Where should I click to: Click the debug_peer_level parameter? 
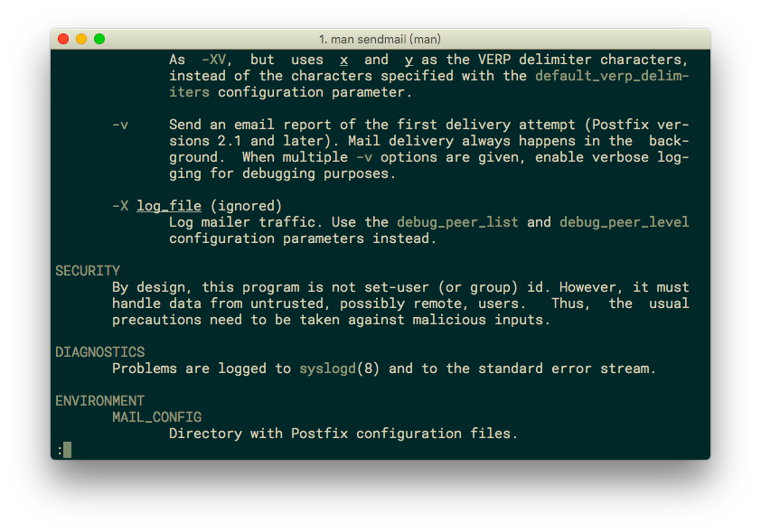pos(625,222)
